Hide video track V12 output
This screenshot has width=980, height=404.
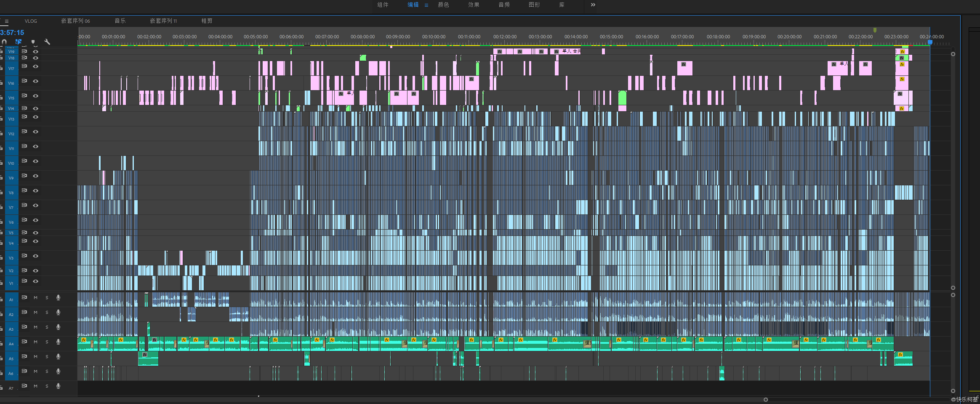[36, 131]
